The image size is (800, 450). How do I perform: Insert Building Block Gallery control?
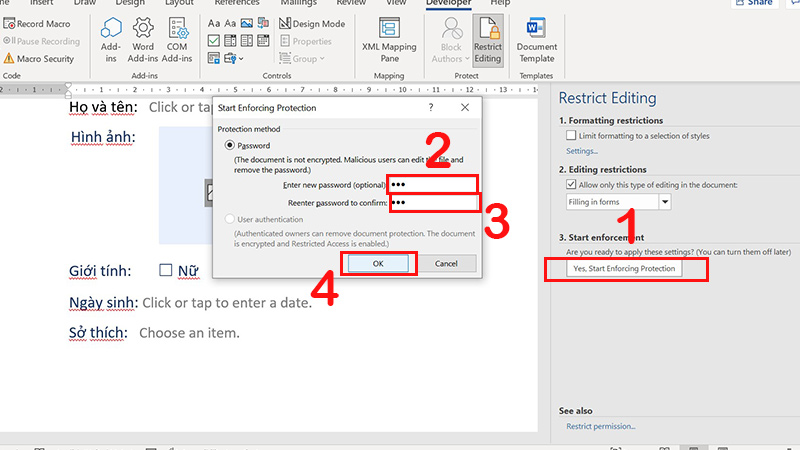point(263,23)
